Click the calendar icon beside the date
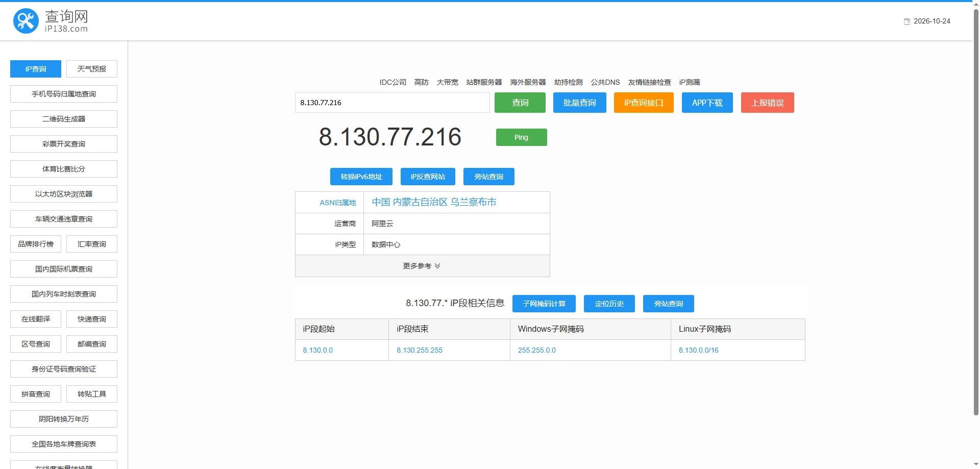This screenshot has width=980, height=469. pos(907,21)
